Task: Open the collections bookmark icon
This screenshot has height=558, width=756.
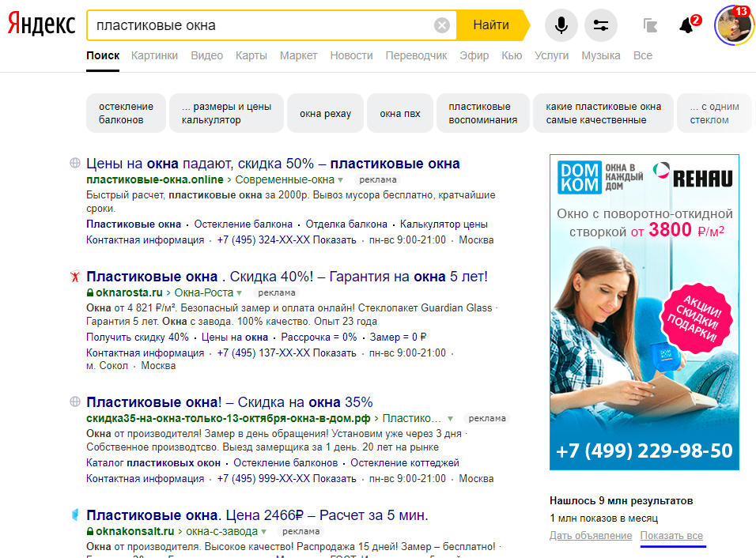Action: [650, 25]
